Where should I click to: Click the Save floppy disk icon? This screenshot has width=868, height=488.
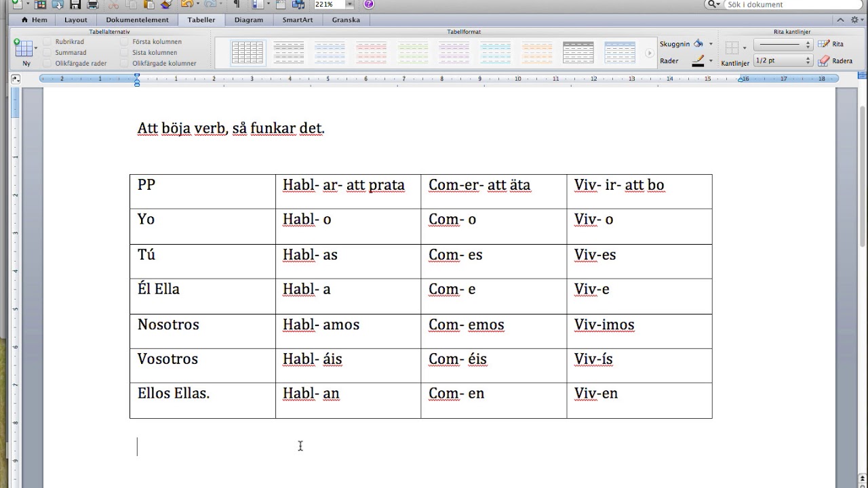(x=75, y=4)
